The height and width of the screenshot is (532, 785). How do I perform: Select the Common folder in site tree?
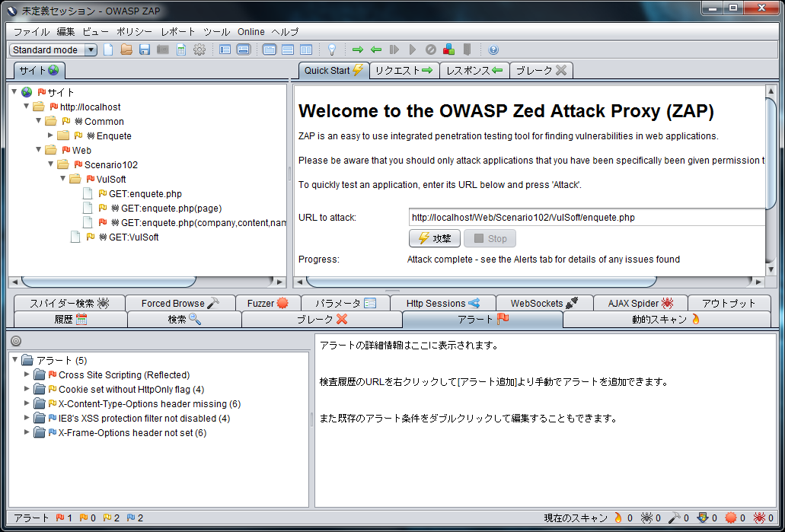[x=104, y=121]
